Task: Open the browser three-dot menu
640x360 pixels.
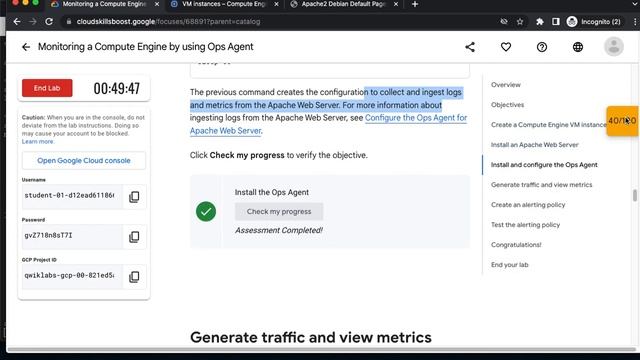Action: click(x=635, y=22)
